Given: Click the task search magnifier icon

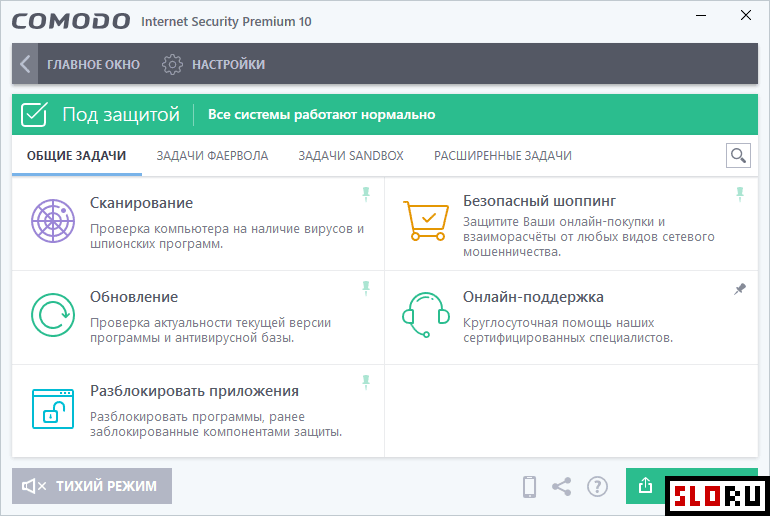Looking at the screenshot, I should coord(738,156).
